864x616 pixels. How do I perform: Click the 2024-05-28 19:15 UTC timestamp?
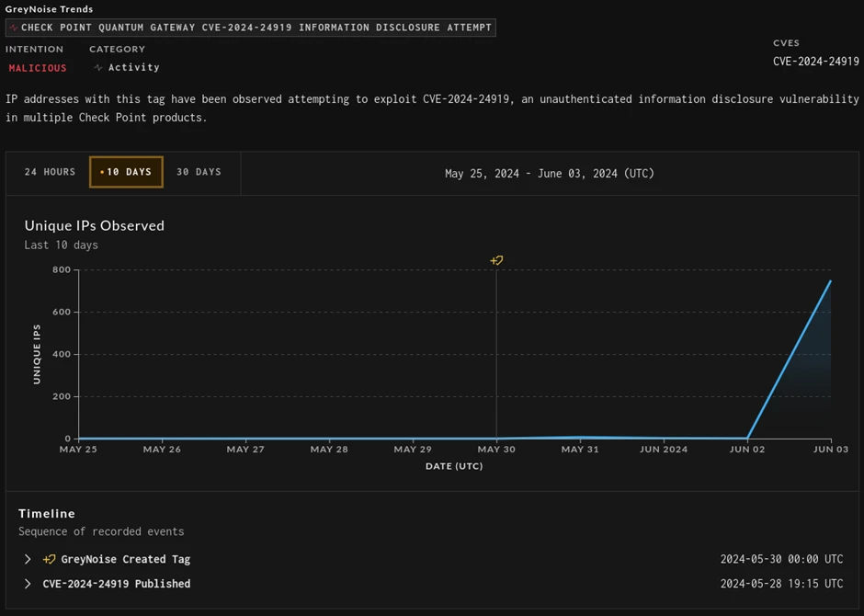click(781, 583)
